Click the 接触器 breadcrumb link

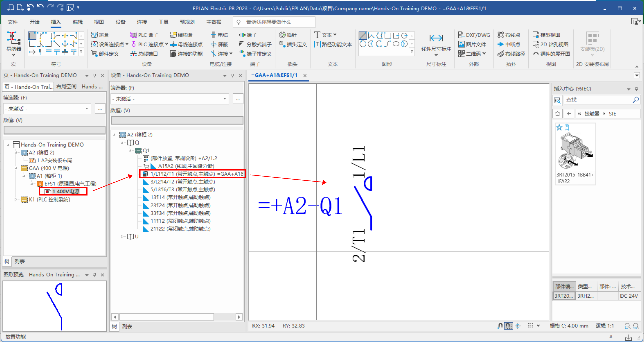pos(592,114)
